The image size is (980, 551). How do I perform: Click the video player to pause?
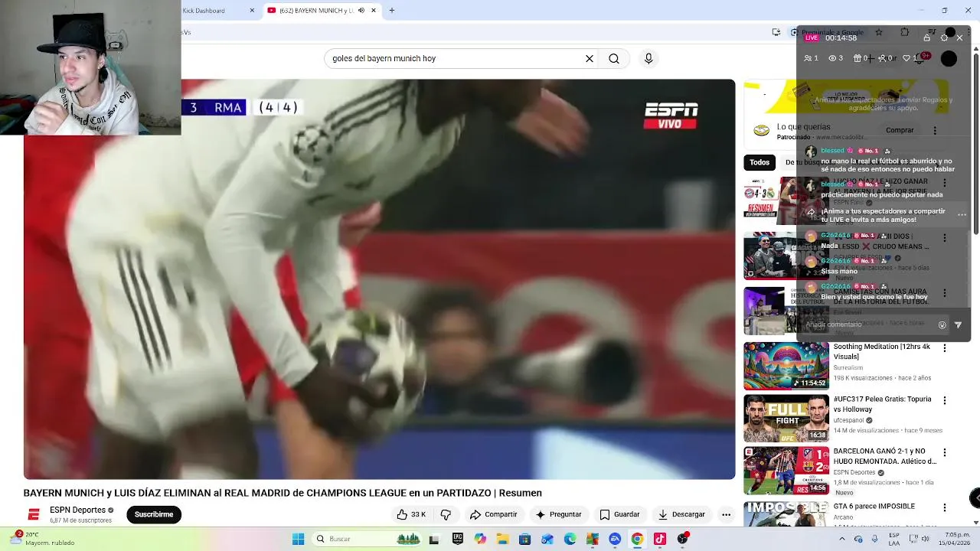[x=380, y=279]
